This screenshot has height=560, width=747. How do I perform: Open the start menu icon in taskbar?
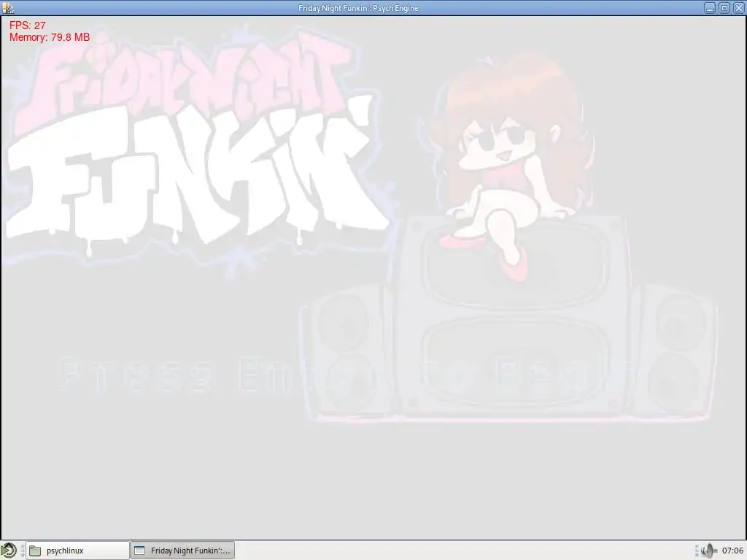[x=9, y=551]
